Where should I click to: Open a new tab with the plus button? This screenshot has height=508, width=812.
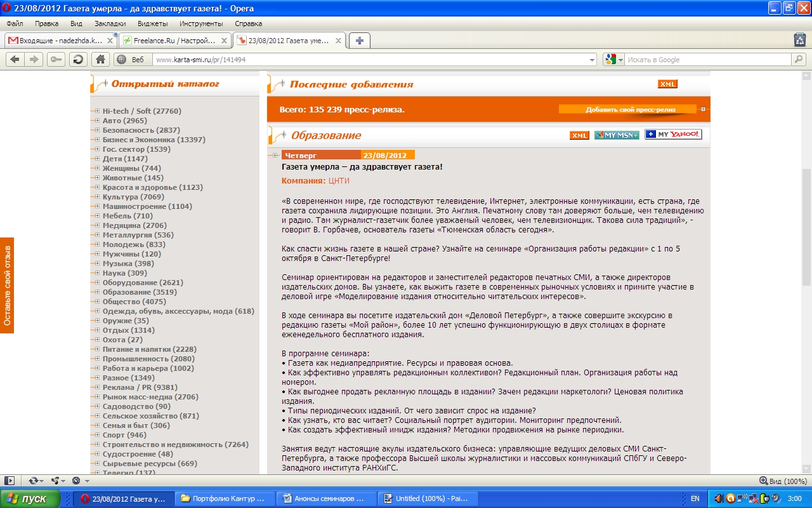(360, 41)
